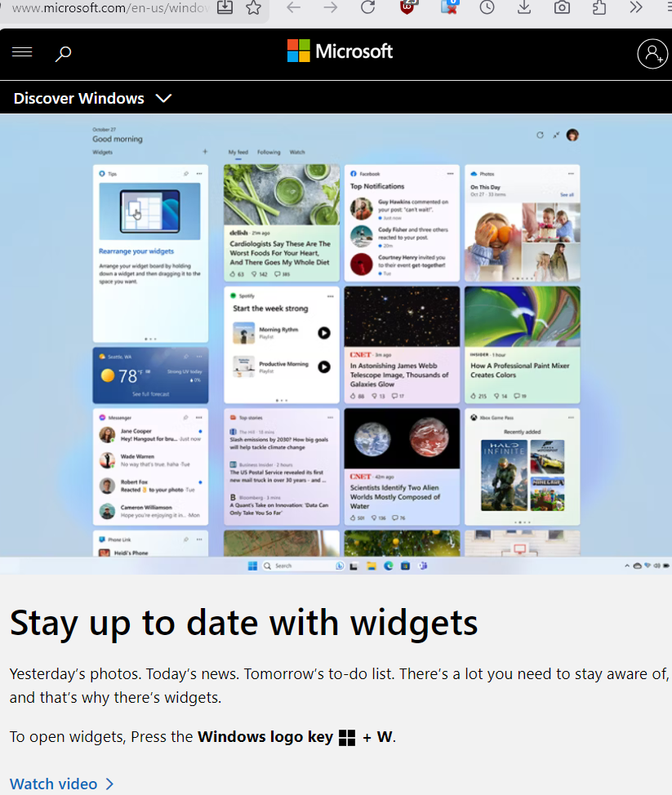Viewport: 672px width, 795px height.
Task: Open the delish Cardiologists article card
Action: [282, 223]
